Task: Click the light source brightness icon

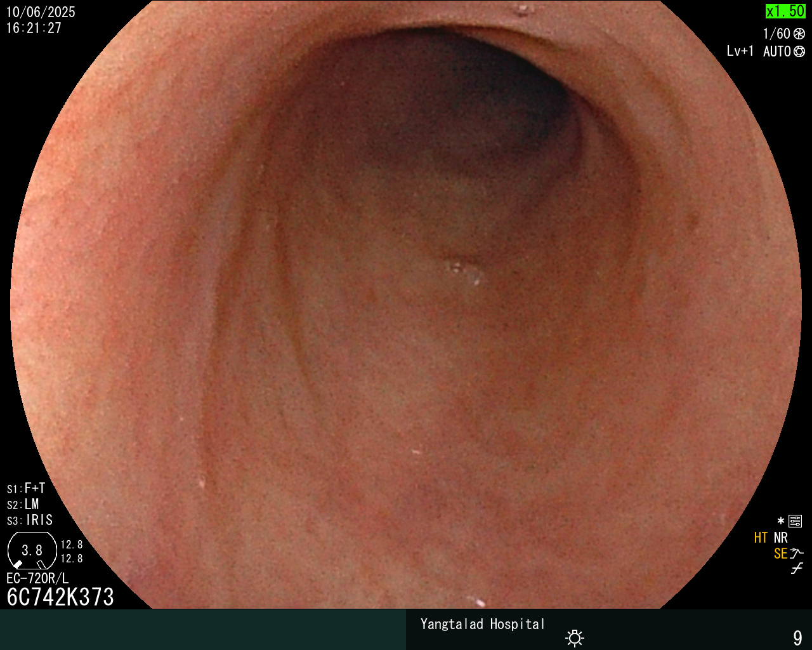Action: coord(575,637)
